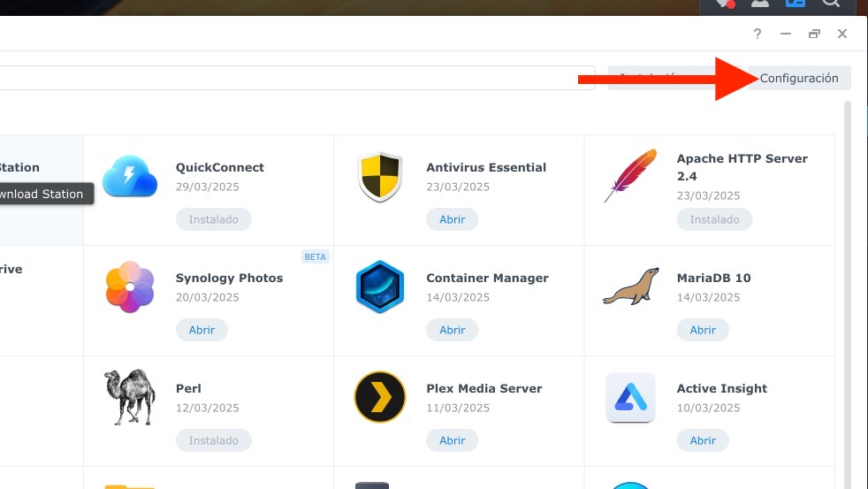Viewport: 868px width, 489px height.
Task: Click the vertical scrollbar of package list
Action: click(847, 294)
